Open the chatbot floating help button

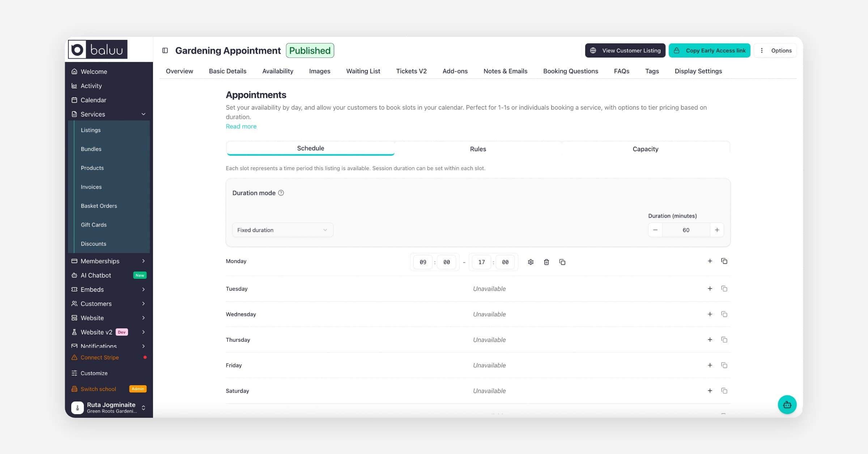click(x=787, y=405)
